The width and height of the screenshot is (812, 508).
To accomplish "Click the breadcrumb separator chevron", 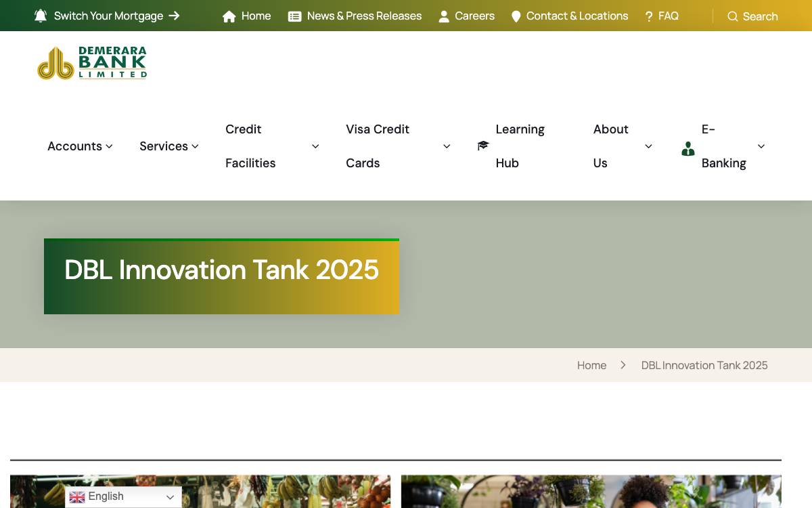I will pos(623,365).
